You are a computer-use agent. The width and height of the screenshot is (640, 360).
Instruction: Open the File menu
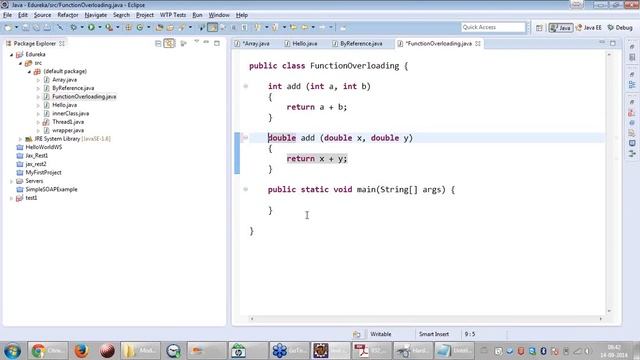[7, 15]
